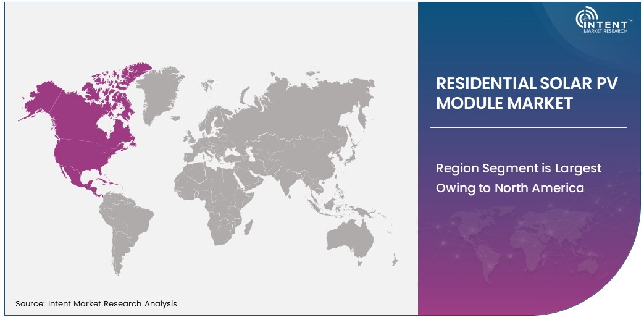Click 'Source: Intent Market Research Analysis' caption
Image resolution: width=644 pixels, height=317 pixels.
coord(96,304)
